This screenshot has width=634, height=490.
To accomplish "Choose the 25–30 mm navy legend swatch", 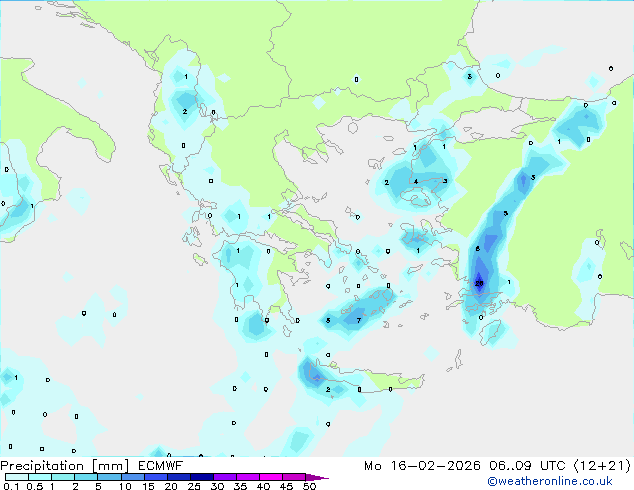I will click(202, 477).
